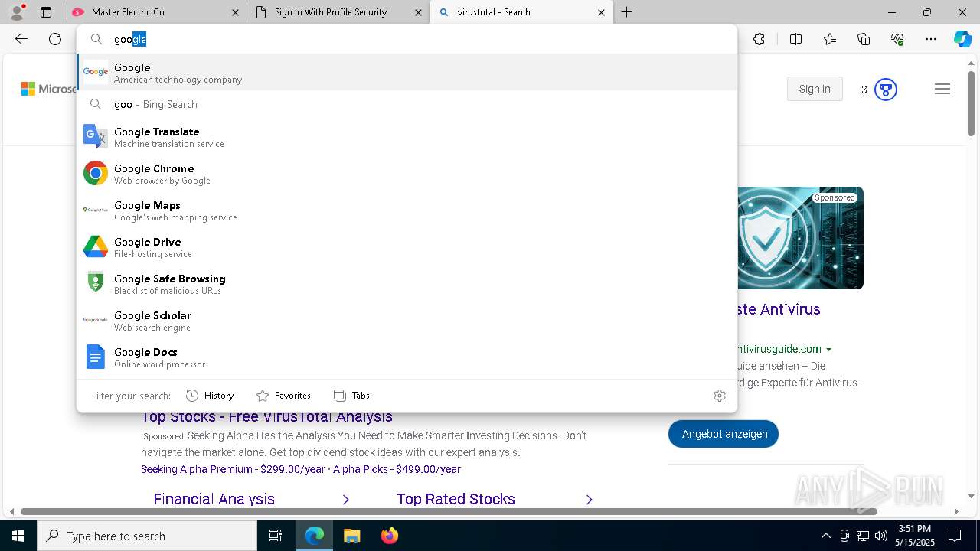Click the vertical page scrollbar thumb
The height and width of the screenshot is (551, 980).
(x=971, y=103)
